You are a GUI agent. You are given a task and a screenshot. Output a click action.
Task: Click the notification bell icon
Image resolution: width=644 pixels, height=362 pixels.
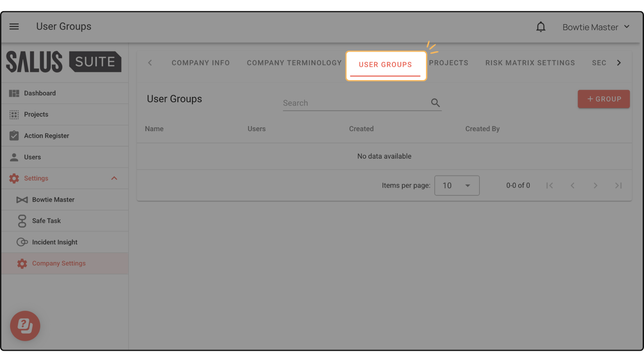541,27
